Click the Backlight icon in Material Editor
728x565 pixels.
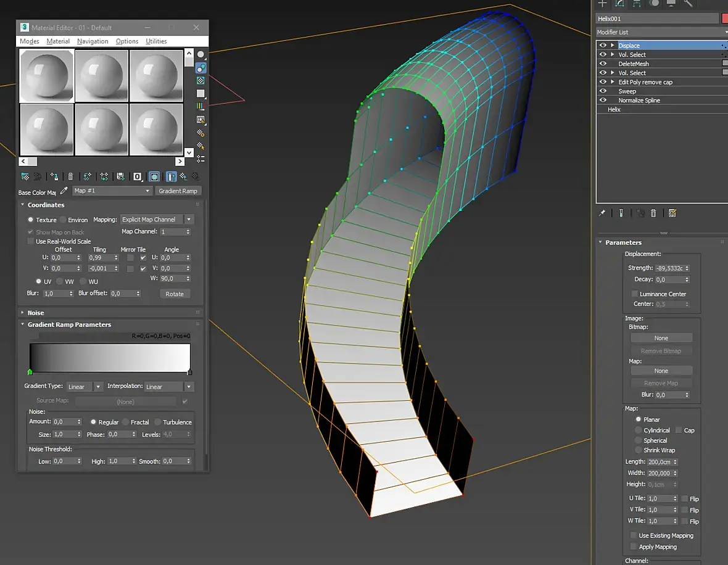tap(201, 67)
